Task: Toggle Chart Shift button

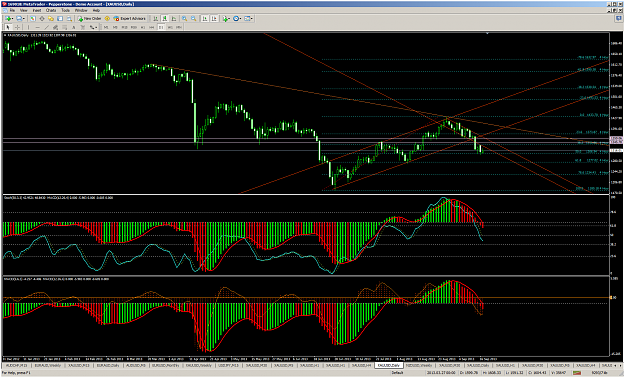Action: (x=214, y=18)
